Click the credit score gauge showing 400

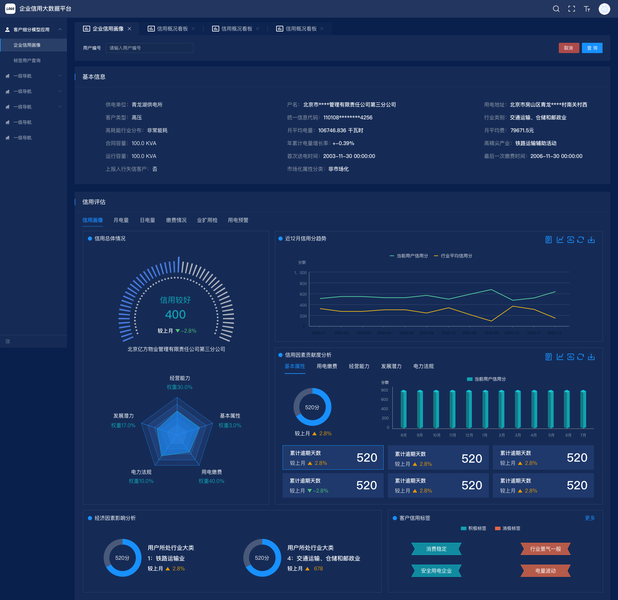click(176, 300)
